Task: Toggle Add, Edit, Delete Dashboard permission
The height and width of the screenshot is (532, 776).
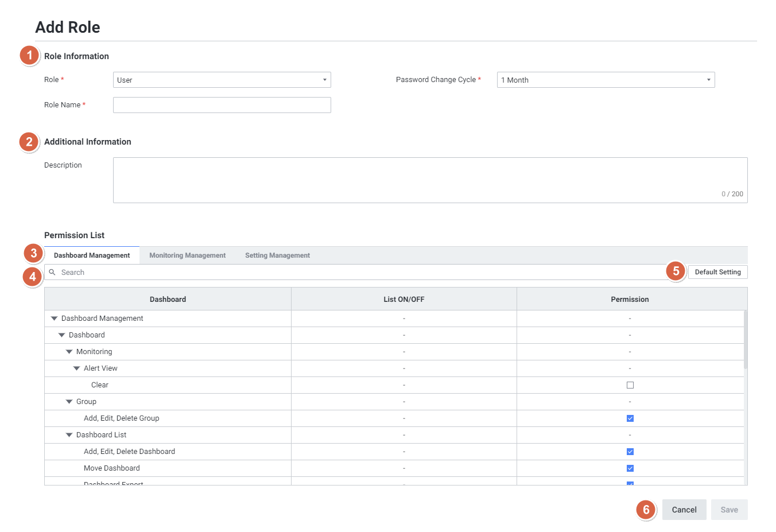Action: tap(630, 452)
